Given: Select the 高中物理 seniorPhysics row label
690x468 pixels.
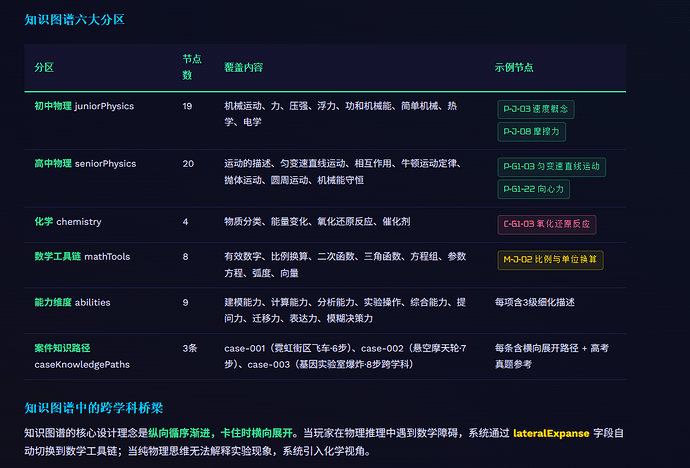Looking at the screenshot, I should (x=85, y=164).
